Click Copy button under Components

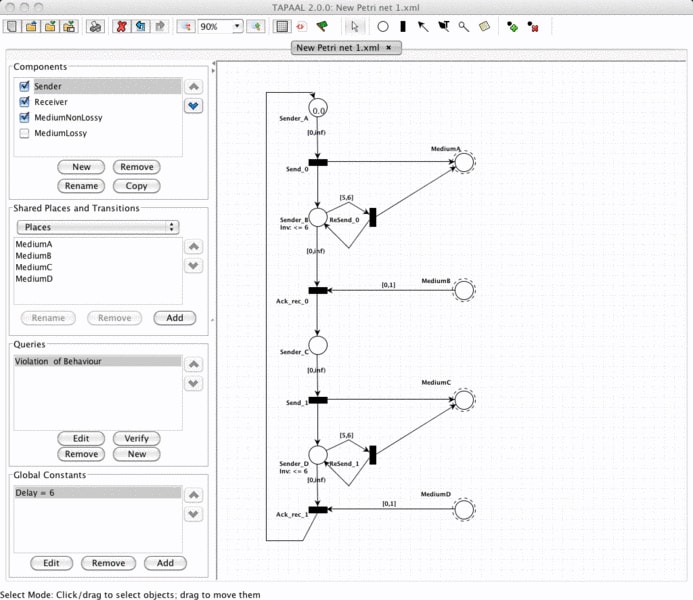click(x=137, y=186)
